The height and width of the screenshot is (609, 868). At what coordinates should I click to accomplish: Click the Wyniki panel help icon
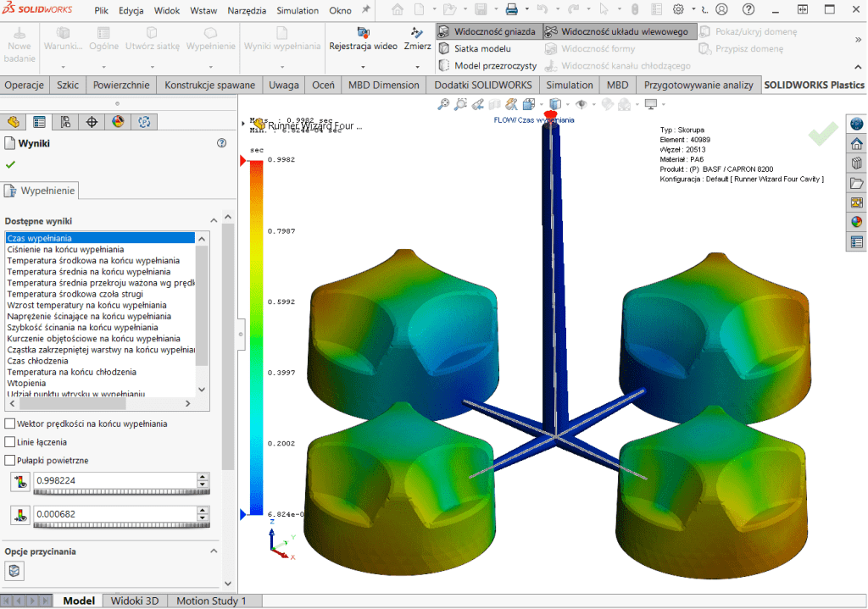click(x=221, y=143)
